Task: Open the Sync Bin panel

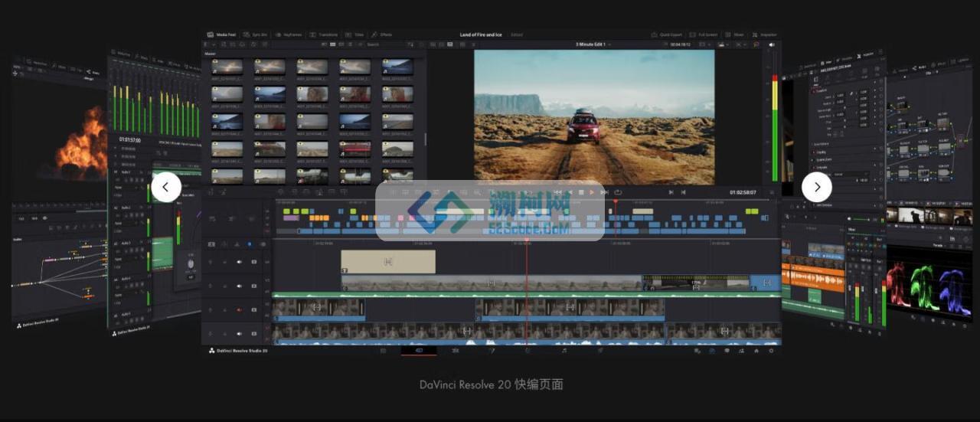Action: [255, 34]
